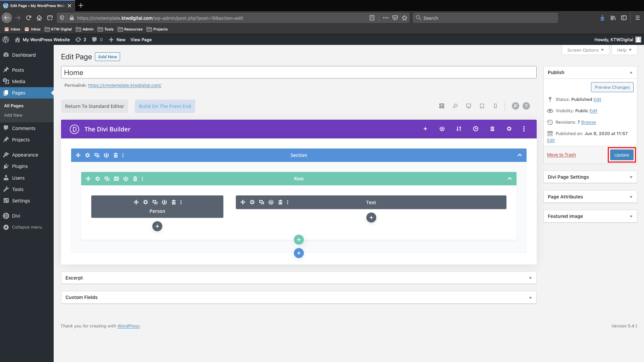Switch to wireframe view icon
The height and width of the screenshot is (362, 644).
[442, 106]
